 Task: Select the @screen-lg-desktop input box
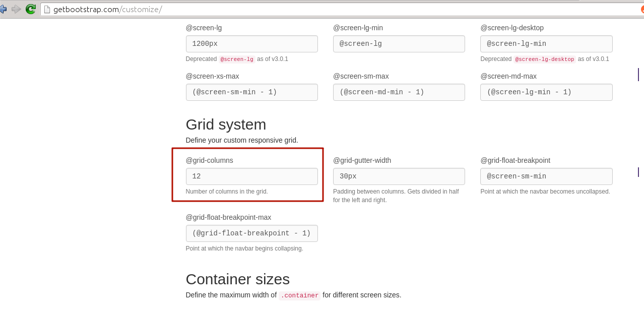pos(546,44)
